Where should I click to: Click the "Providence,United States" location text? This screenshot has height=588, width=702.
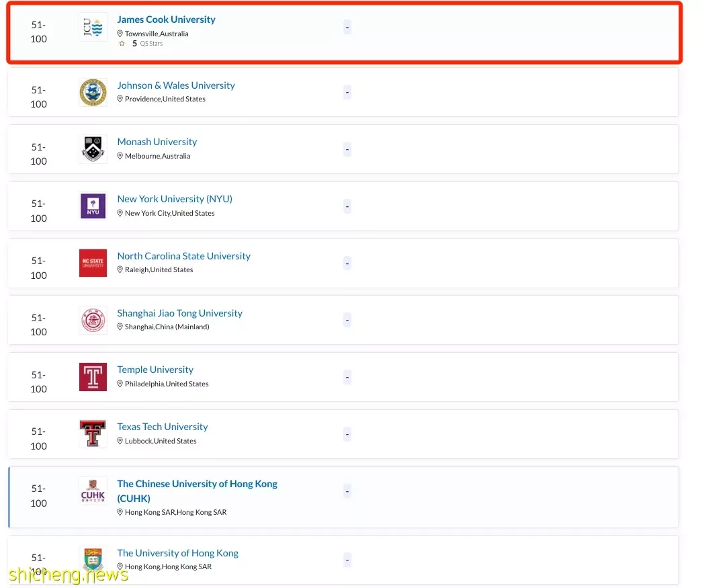pos(165,99)
